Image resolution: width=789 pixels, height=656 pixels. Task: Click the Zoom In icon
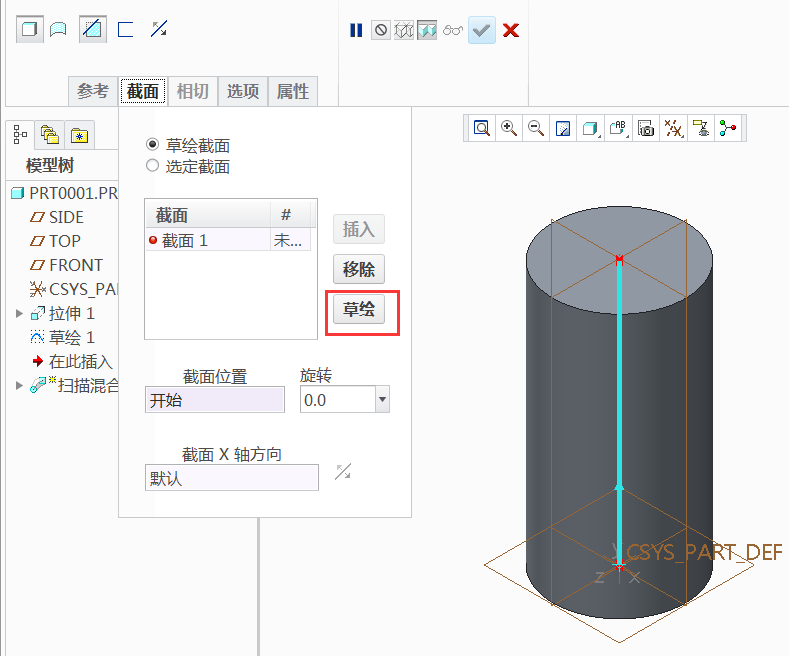tap(509, 128)
